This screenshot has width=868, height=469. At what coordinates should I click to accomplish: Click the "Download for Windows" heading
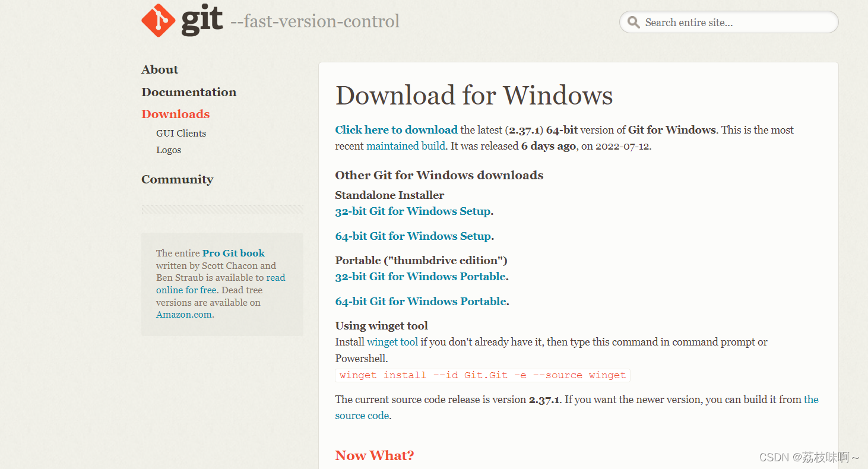click(x=474, y=96)
